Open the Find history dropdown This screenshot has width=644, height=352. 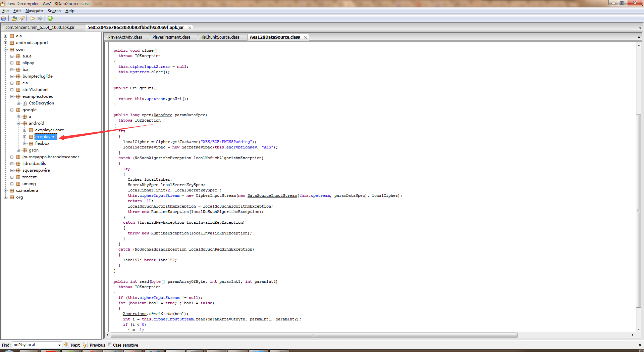tap(59, 345)
